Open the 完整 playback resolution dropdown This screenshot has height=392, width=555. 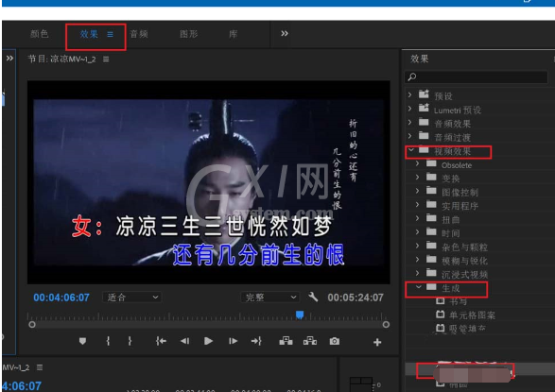tap(270, 298)
